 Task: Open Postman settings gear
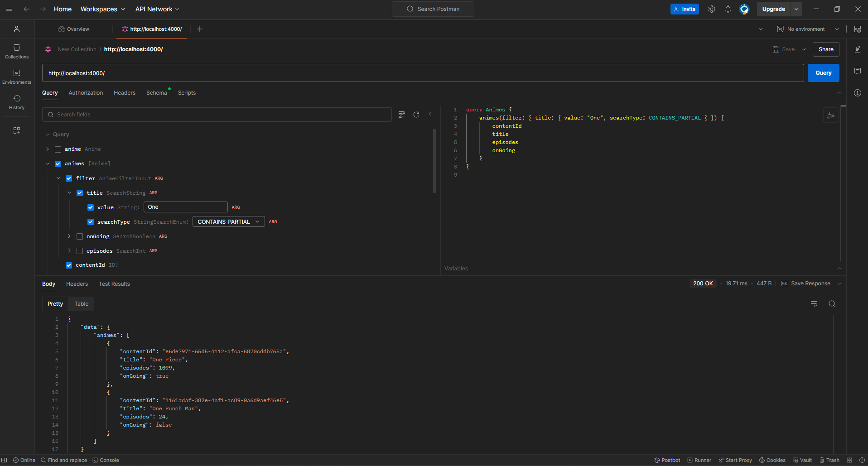712,9
